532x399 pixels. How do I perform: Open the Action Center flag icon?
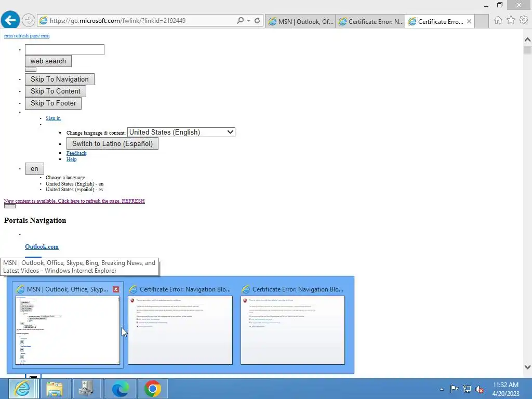454,389
